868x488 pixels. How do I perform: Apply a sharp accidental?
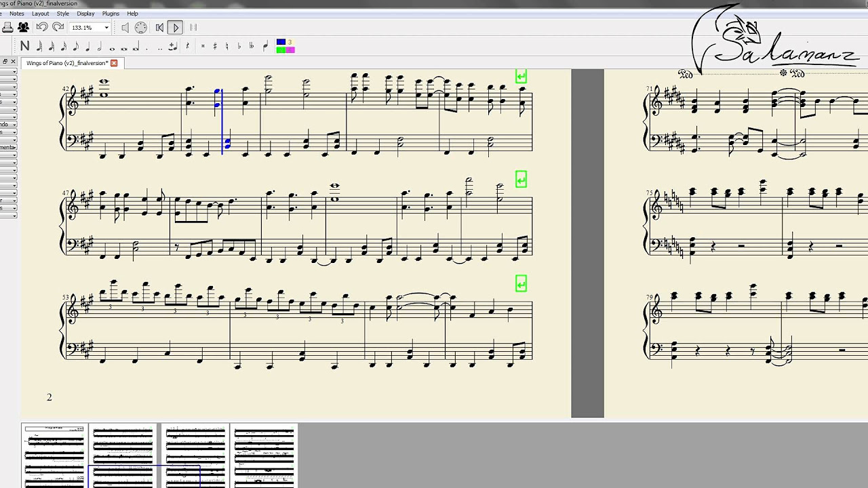(215, 47)
